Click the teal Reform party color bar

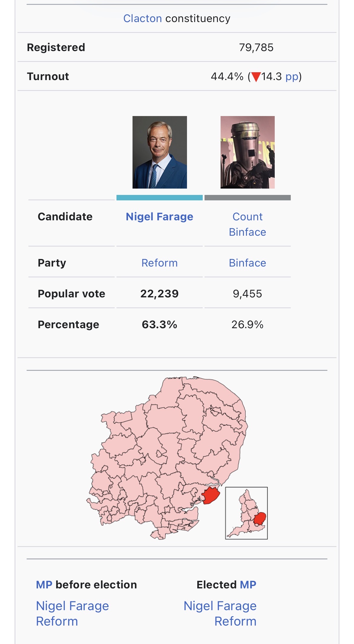tap(159, 198)
